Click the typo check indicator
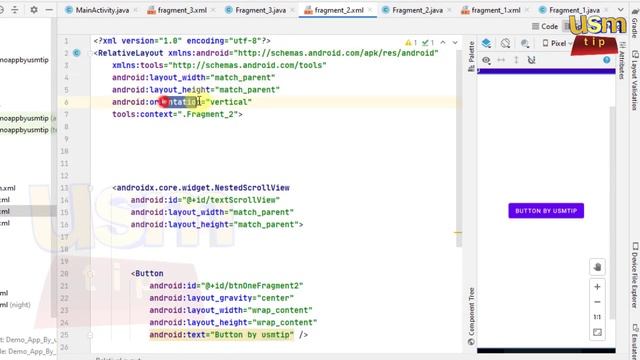The width and height of the screenshot is (640, 360). tap(428, 43)
